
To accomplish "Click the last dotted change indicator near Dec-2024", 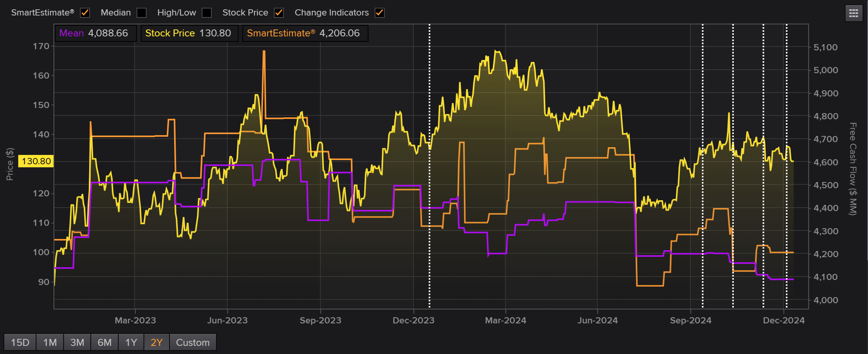I will point(787,167).
